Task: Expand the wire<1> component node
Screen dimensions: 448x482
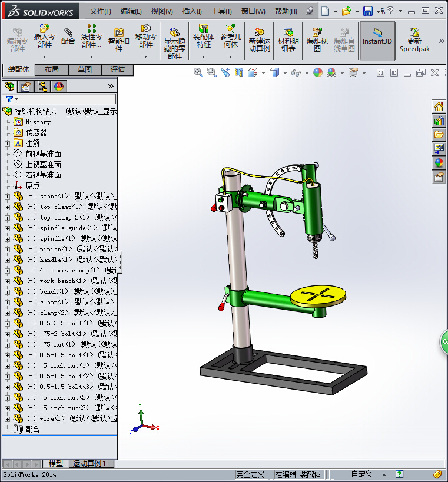Action: coord(8,419)
